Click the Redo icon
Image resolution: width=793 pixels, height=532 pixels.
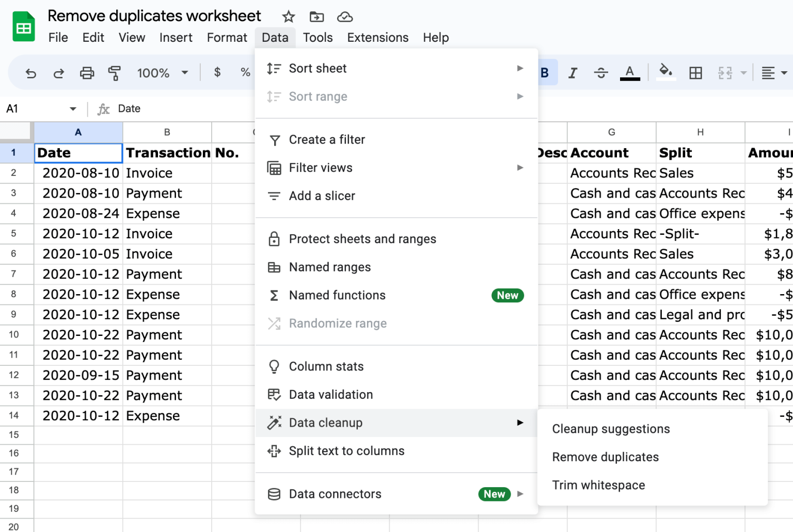click(x=59, y=72)
